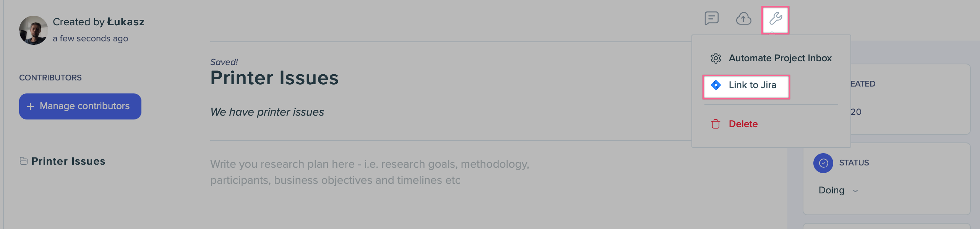This screenshot has width=980, height=229.
Task: Click the plus icon in Manage contributors
Action: coord(31,106)
